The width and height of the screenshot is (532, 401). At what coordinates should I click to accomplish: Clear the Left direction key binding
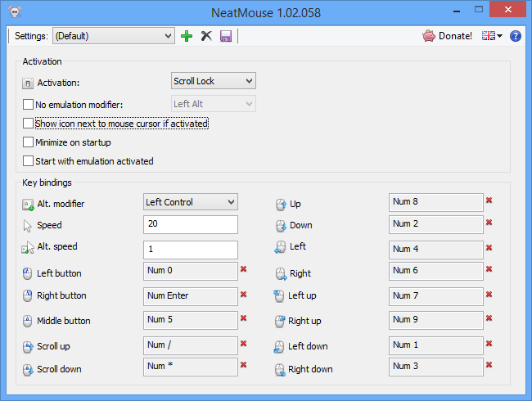[x=489, y=248]
